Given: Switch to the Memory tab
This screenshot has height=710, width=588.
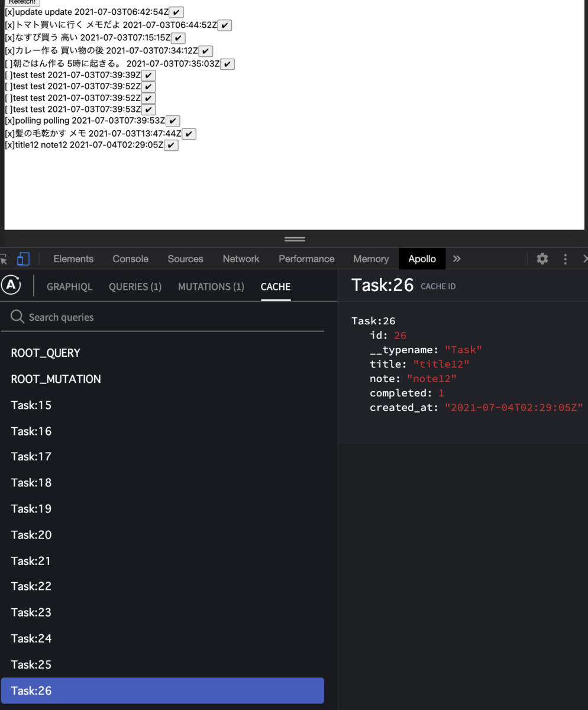Looking at the screenshot, I should tap(371, 259).
